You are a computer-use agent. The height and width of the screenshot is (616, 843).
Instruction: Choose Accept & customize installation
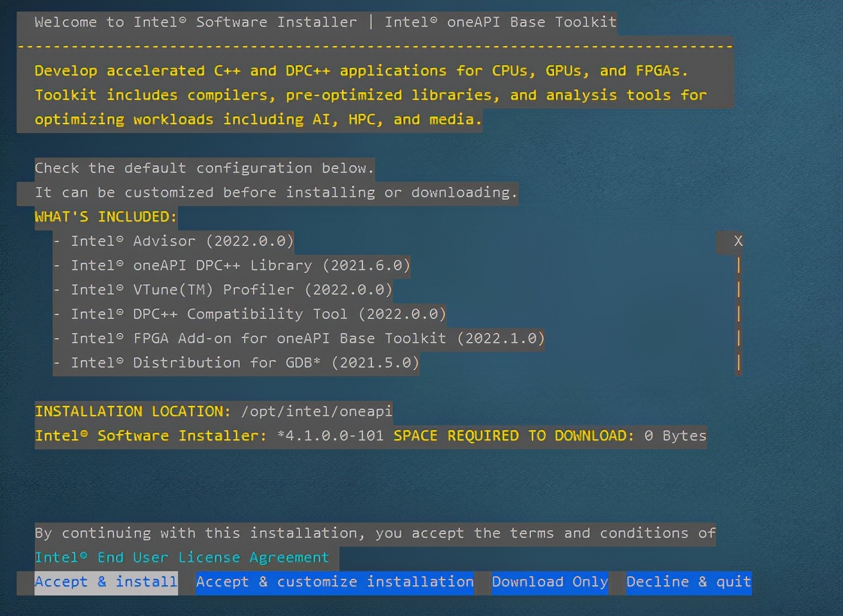[334, 582]
